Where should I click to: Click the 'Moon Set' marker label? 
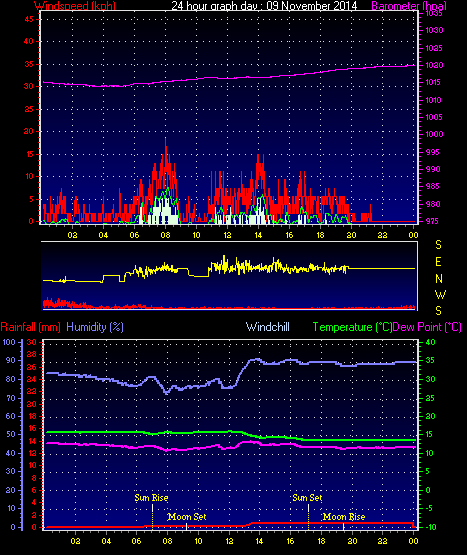187,517
